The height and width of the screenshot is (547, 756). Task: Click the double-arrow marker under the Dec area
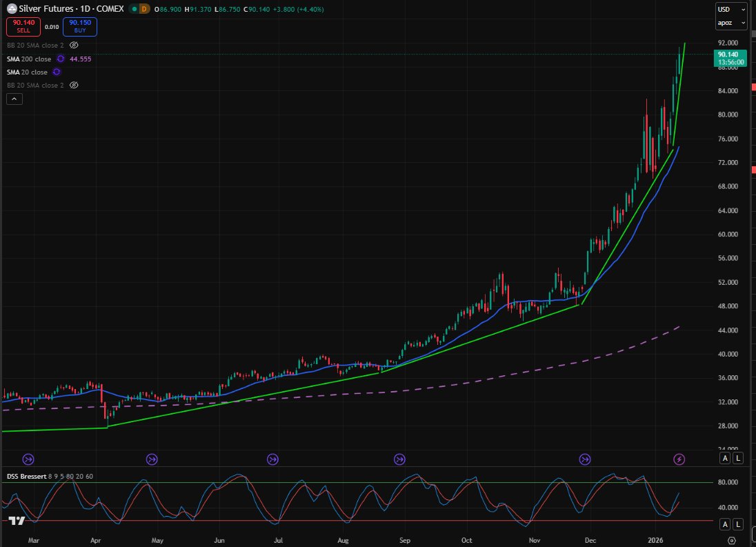coord(585,458)
